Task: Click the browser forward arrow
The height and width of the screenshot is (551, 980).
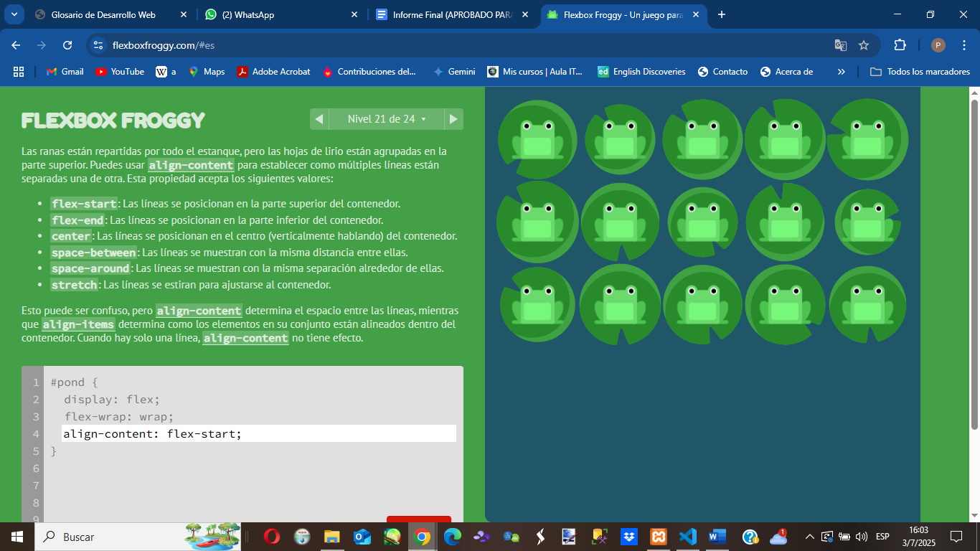Action: pos(42,45)
